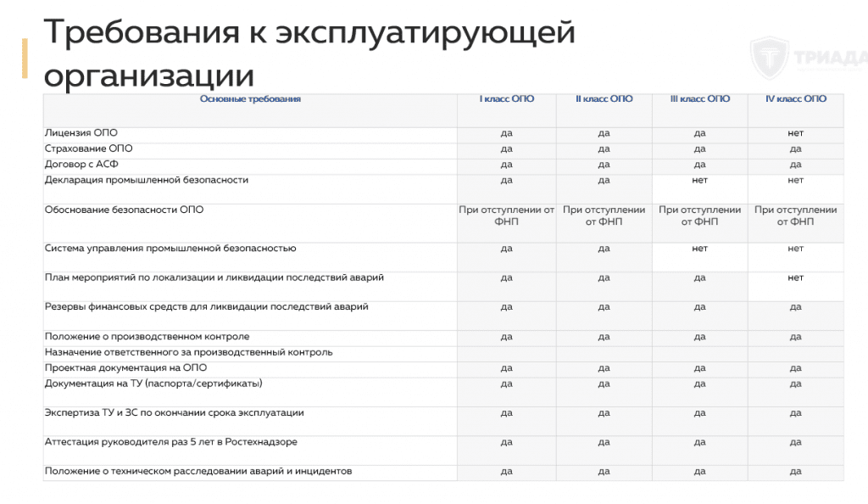868x504 pixels.
Task: Select IV класс 'да' for Резервы финансовых средств
Action: coord(795,307)
